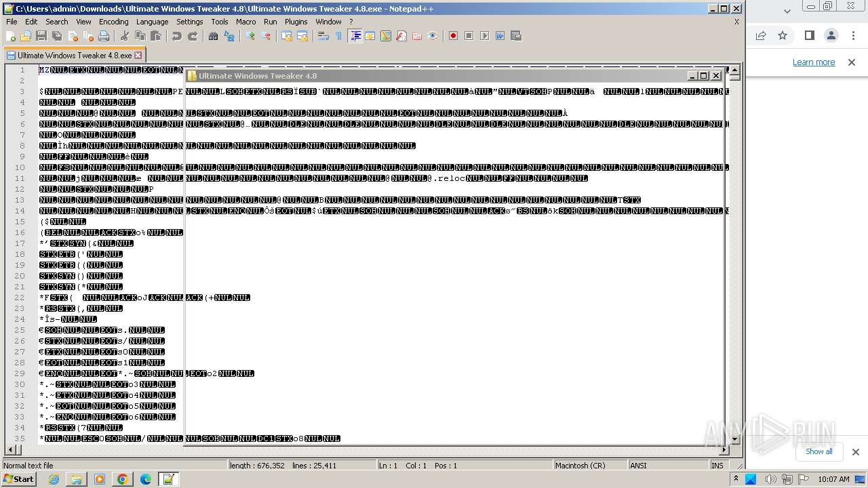Toggle INS insert mode in status bar
This screenshot has height=488, width=868.
click(x=717, y=466)
